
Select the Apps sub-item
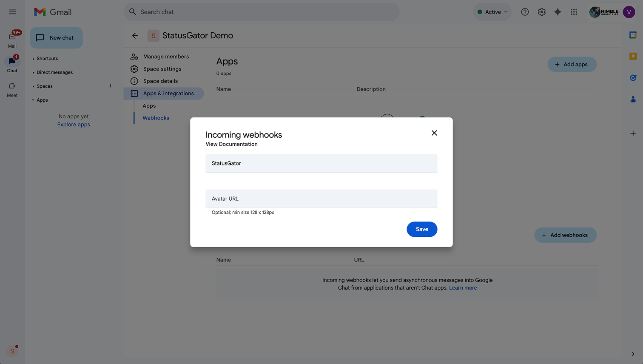(x=149, y=106)
